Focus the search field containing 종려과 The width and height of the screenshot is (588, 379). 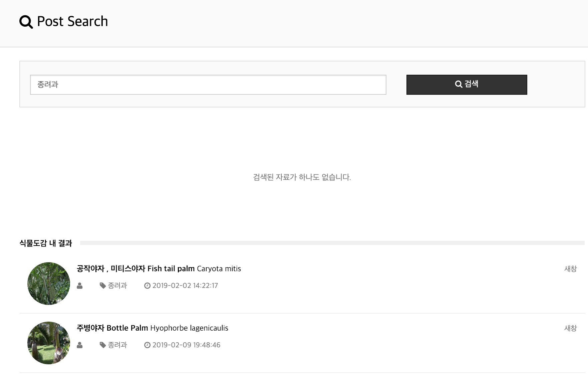208,85
